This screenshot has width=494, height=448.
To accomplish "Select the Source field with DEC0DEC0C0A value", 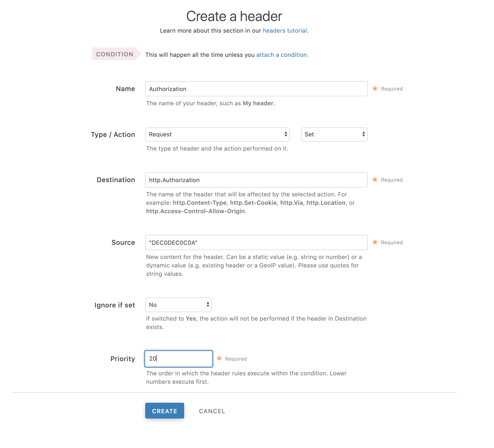I will click(256, 242).
